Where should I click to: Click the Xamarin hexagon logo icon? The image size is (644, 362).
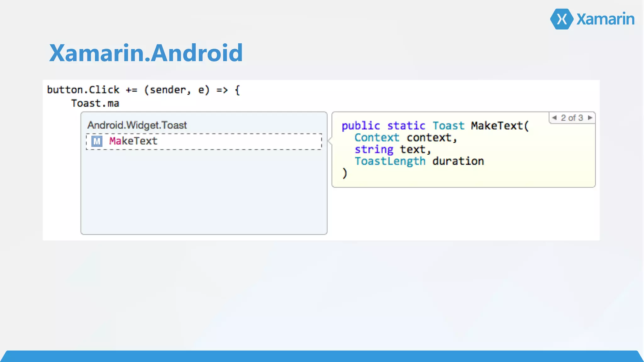click(x=562, y=19)
